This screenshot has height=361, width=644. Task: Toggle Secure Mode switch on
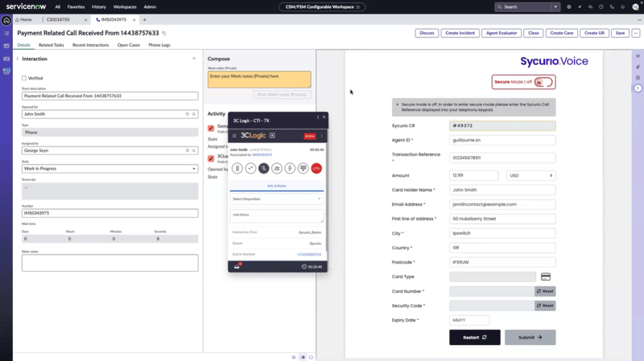click(544, 82)
